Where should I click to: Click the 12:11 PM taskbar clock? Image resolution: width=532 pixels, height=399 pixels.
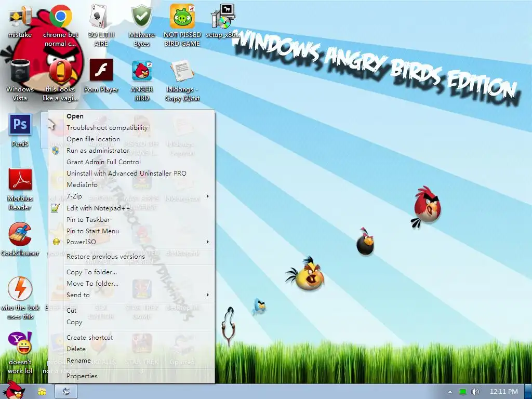click(x=503, y=392)
